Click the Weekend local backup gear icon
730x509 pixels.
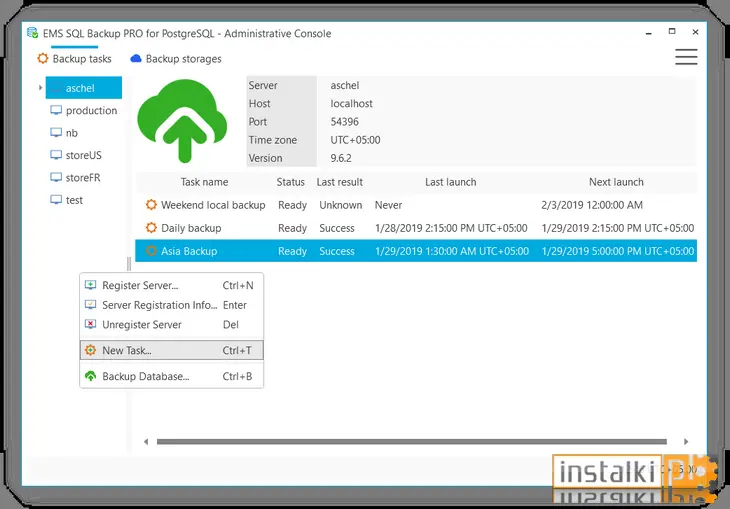(x=151, y=205)
